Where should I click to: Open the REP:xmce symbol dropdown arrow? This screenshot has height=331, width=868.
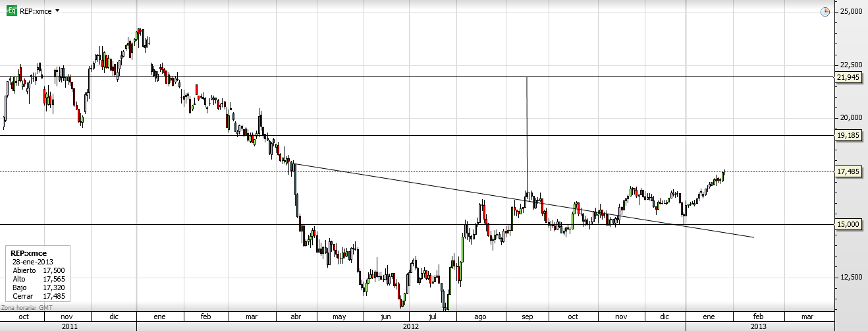pyautogui.click(x=57, y=11)
